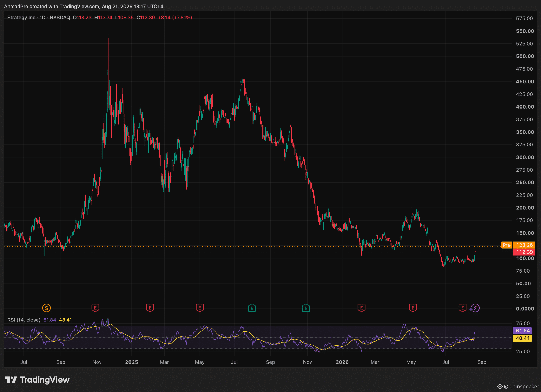541x392 pixels.
Task: Click the 75.00 label on the RSI scale
Action: (523, 323)
